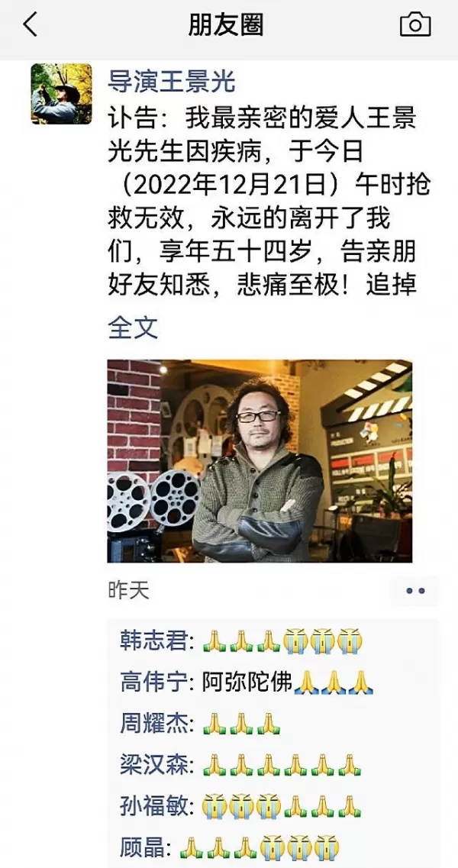Image resolution: width=458 pixels, height=868 pixels.
Task: Open the two-dot like/comment menu
Action: [415, 591]
